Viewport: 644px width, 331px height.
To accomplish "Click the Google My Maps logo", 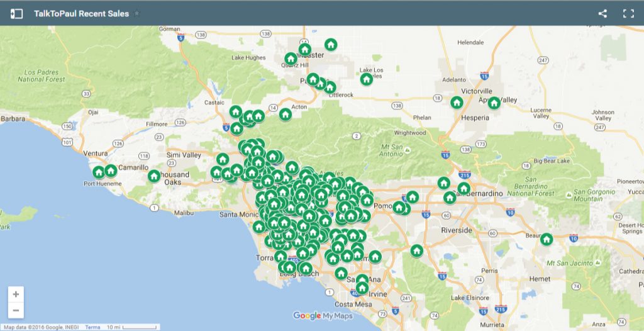I will [323, 316].
